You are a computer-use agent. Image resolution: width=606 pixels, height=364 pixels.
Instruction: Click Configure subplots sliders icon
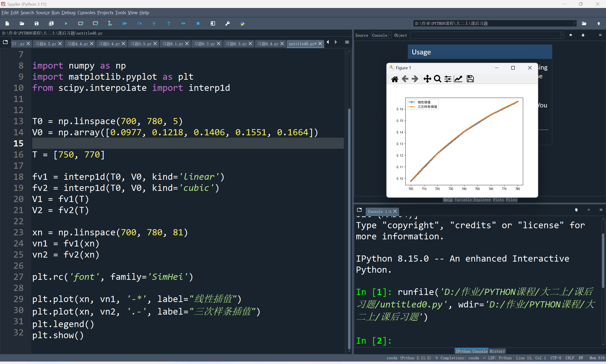point(448,79)
